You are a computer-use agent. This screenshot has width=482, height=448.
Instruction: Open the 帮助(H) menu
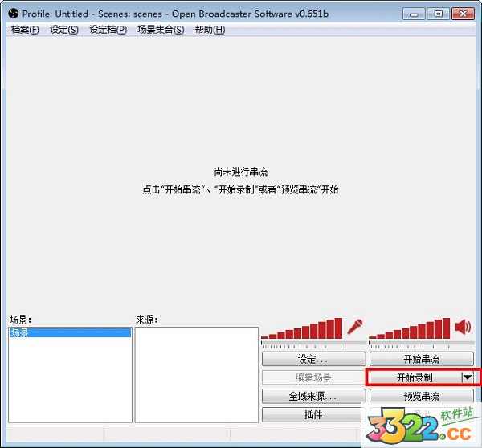point(210,30)
